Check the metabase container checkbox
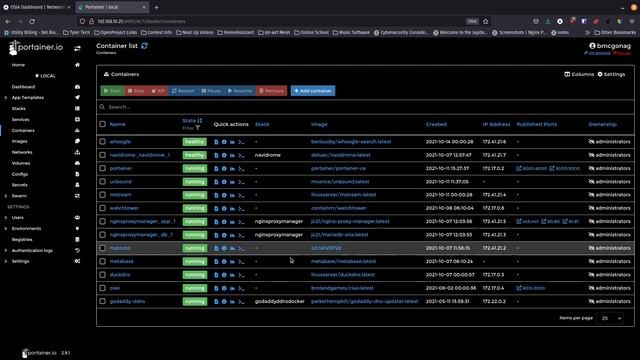This screenshot has height=360, width=640. 102,261
